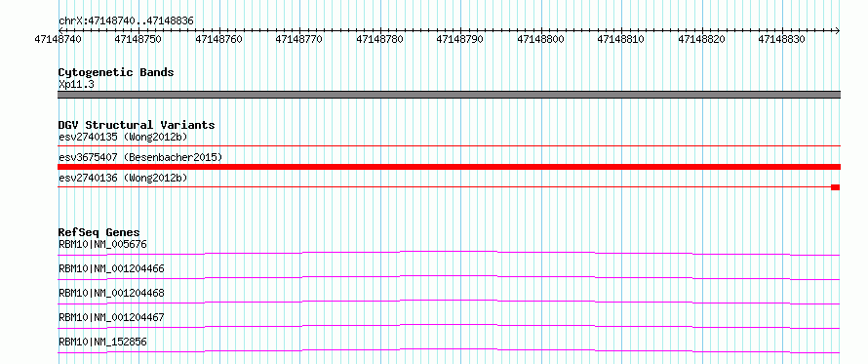Click the magenta line under RBM10|NM_005676
This screenshot has height=364, width=868.
pos(449,253)
